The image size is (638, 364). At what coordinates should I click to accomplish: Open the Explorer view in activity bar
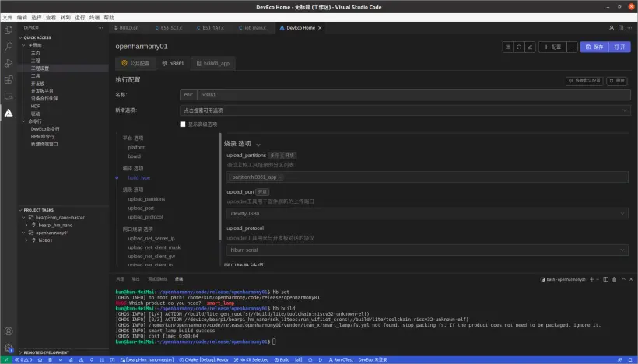tap(9, 30)
